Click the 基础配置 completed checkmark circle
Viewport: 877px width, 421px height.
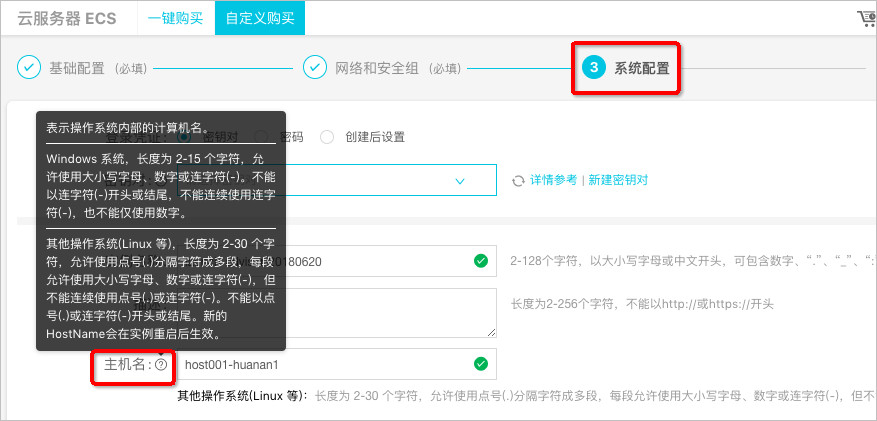pos(29,68)
